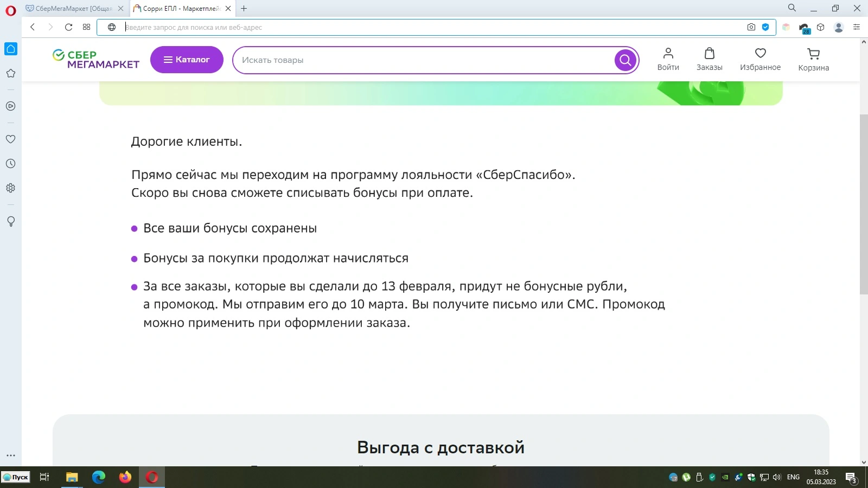Reload the current page
Image resolution: width=868 pixels, height=488 pixels.
coord(68,27)
